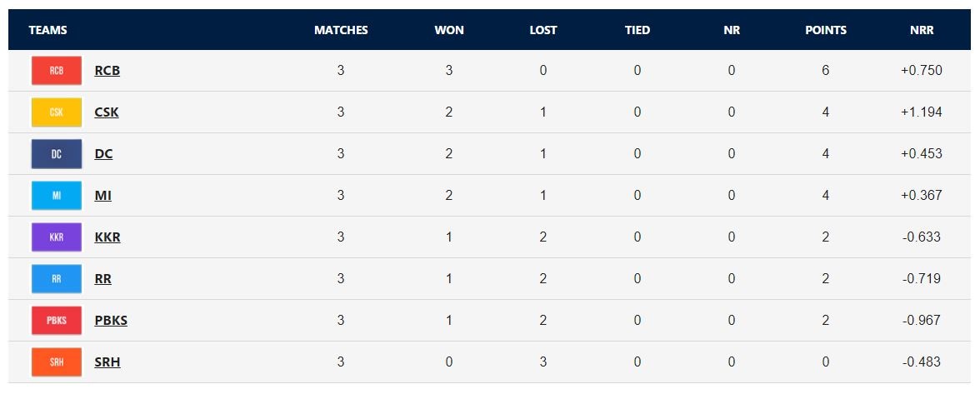The width and height of the screenshot is (980, 394).
Task: Open the MI team link
Action: click(102, 196)
